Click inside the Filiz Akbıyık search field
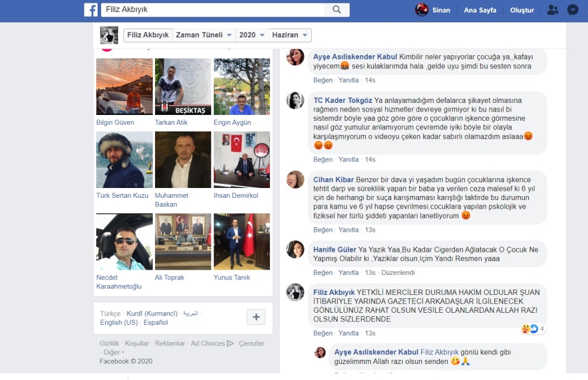 pyautogui.click(x=212, y=10)
